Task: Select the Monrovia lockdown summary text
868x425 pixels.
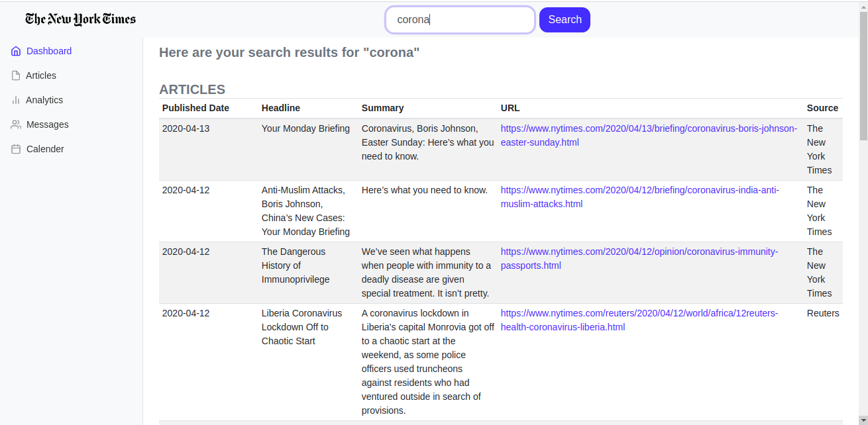Action: [x=428, y=361]
